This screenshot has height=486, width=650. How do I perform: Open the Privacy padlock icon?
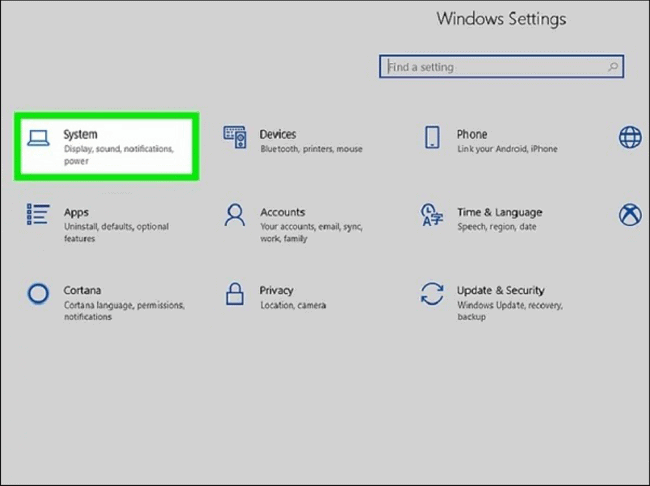[x=235, y=293]
